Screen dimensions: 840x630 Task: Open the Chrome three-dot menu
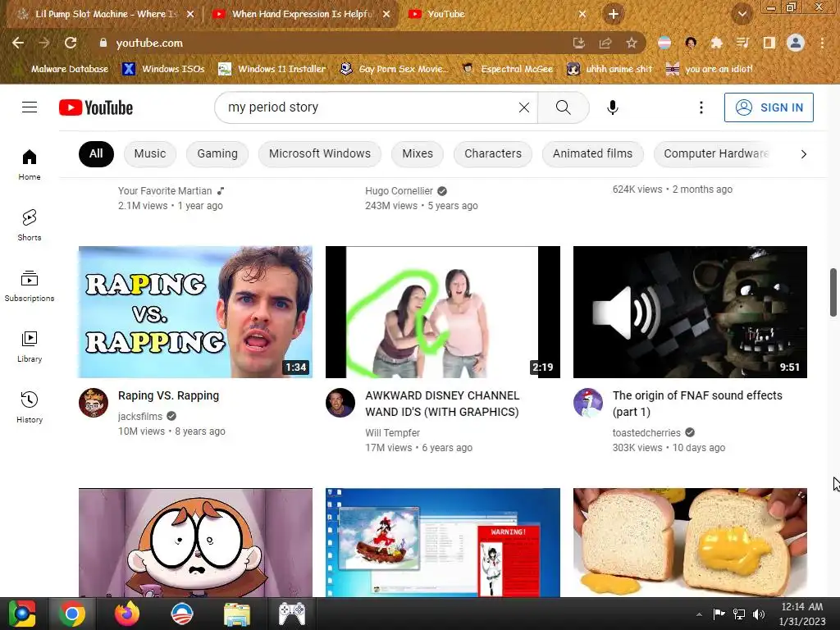(822, 43)
